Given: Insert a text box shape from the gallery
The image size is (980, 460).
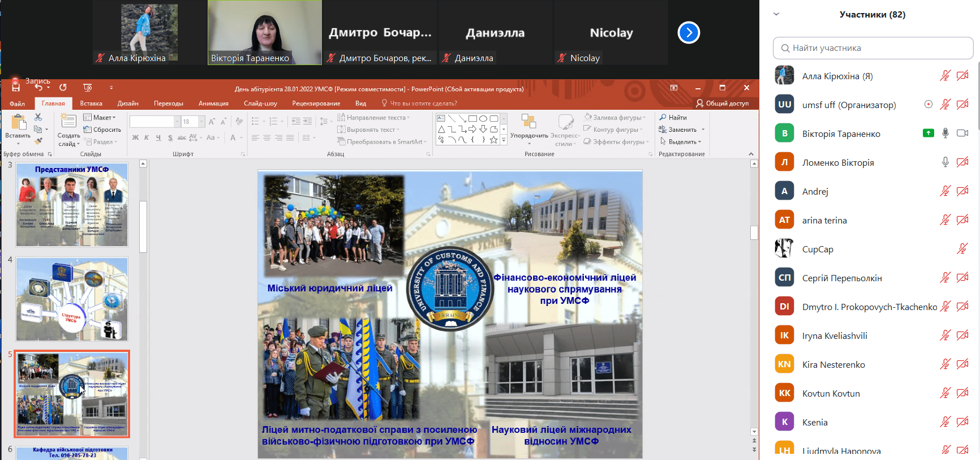Looking at the screenshot, I should [441, 119].
